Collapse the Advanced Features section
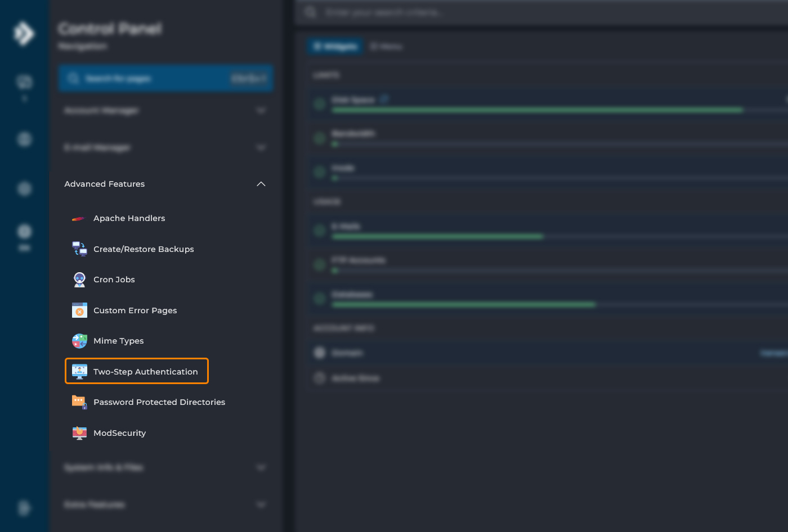Image resolution: width=788 pixels, height=532 pixels. [261, 184]
